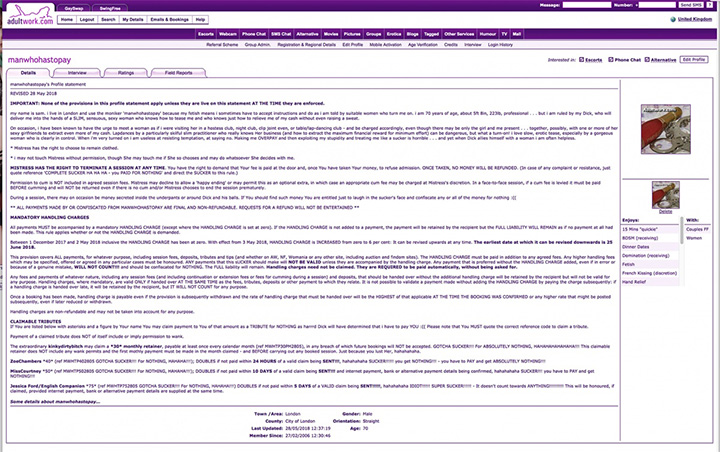Screen dimensions: 720x452
Task: Select 'Fetish' in Enjoys list
Action: [650, 264]
